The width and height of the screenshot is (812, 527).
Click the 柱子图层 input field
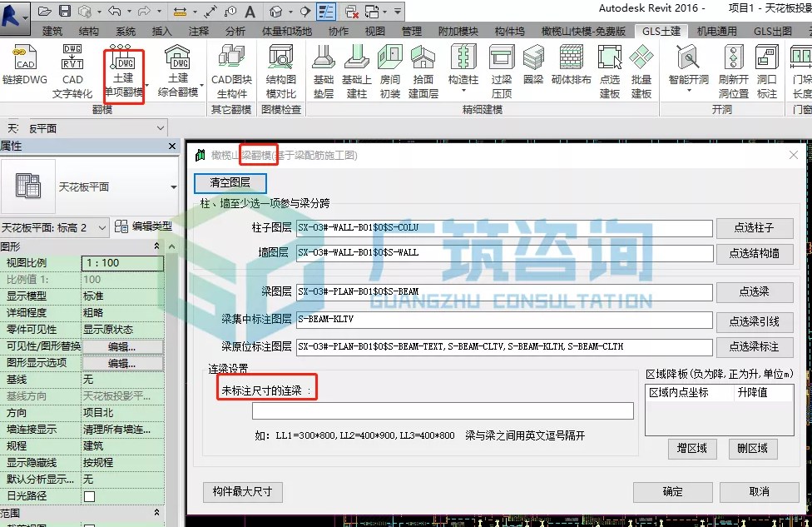tap(504, 228)
